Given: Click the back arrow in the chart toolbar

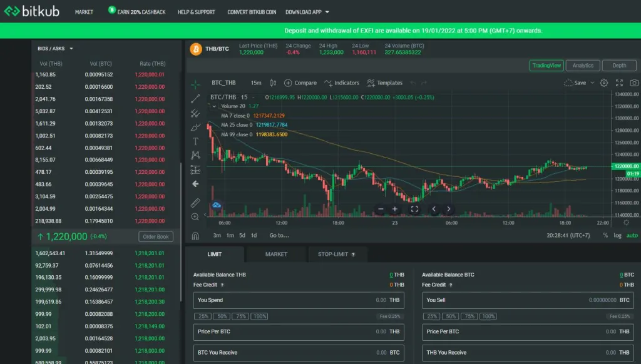Looking at the screenshot, I should tap(195, 184).
